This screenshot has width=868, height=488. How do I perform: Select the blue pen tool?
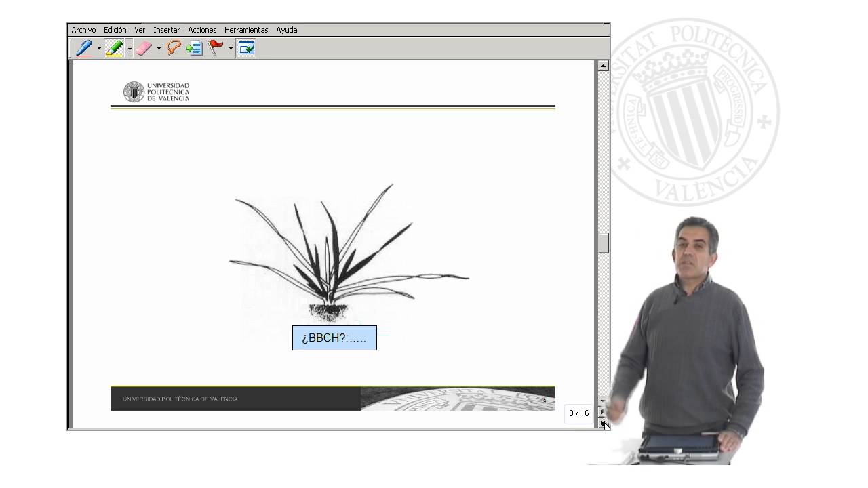tap(84, 48)
